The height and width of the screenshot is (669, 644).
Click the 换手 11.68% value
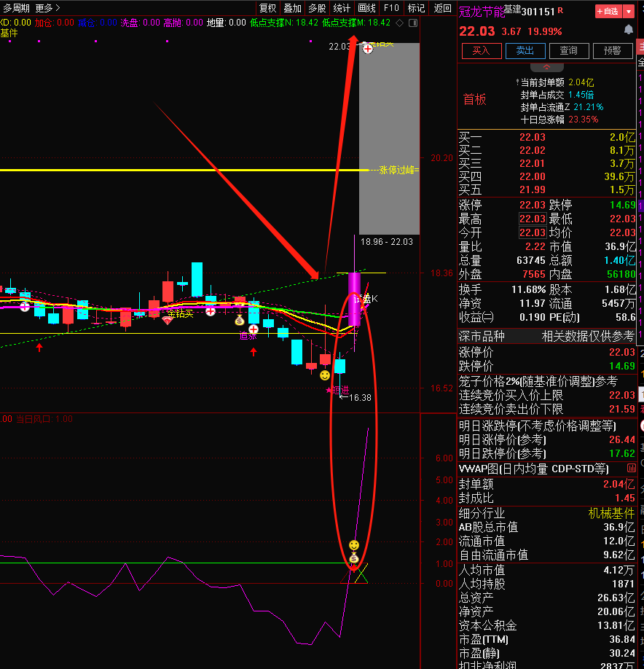[528, 289]
